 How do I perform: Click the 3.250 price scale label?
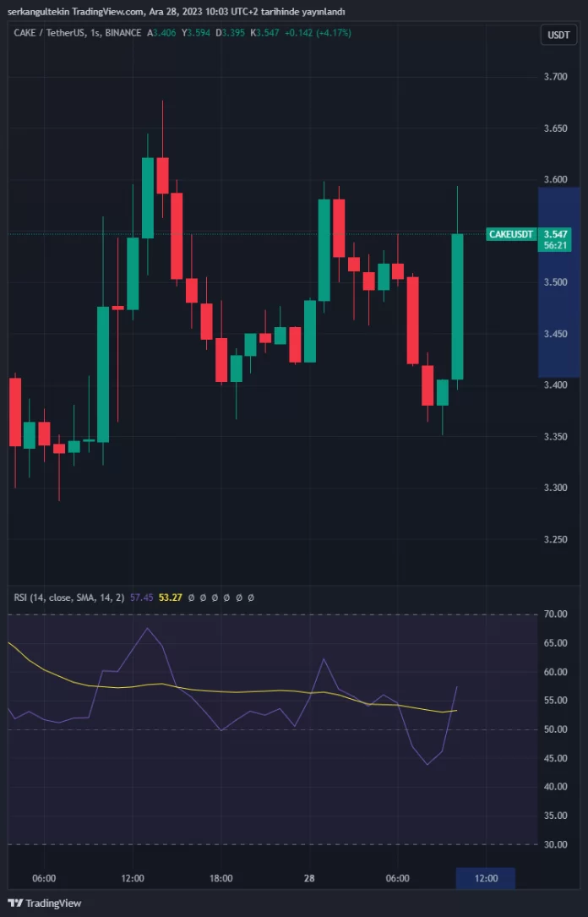555,539
